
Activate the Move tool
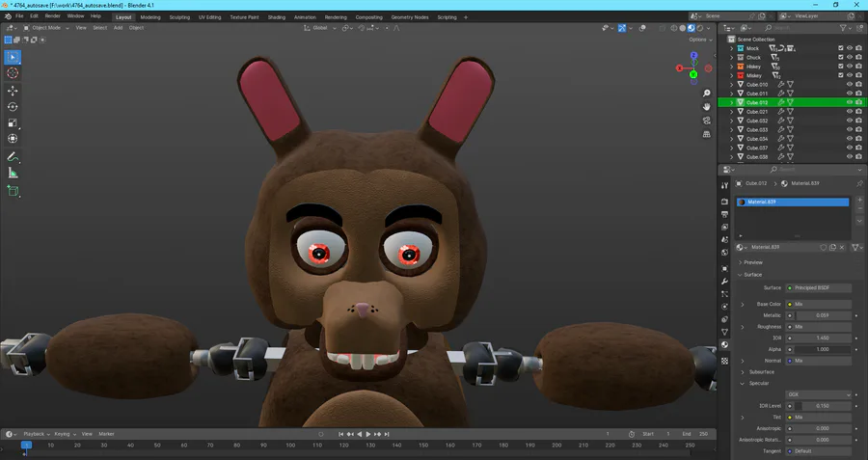tap(13, 91)
